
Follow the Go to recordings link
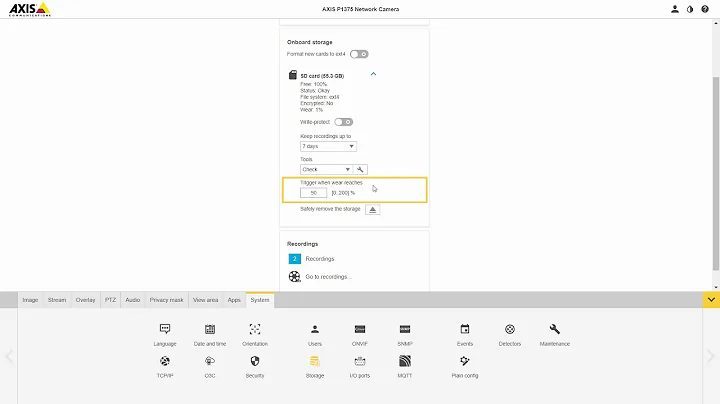coord(328,277)
